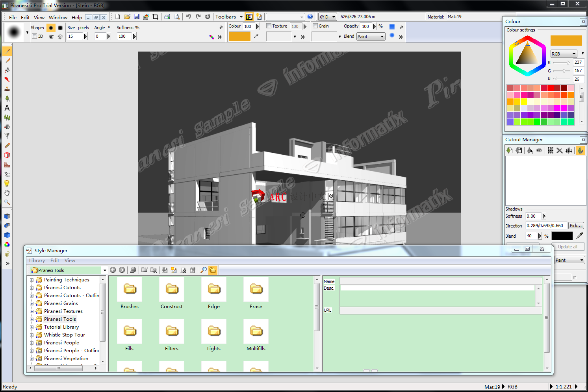Expand the Tutorial Library tree node
The height and width of the screenshot is (392, 588).
(x=32, y=327)
